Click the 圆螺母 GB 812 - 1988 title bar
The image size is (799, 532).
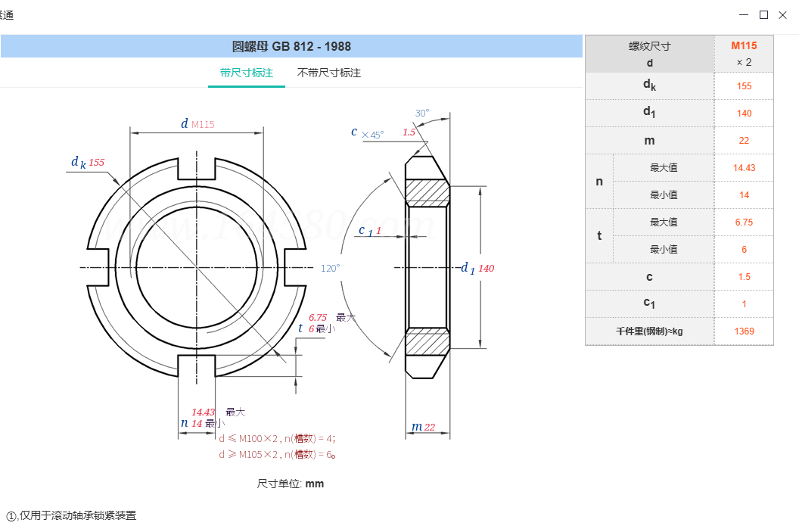(x=291, y=46)
